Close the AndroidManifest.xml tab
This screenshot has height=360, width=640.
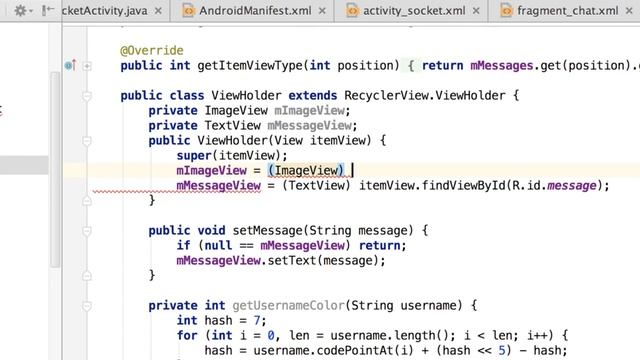tap(322, 11)
